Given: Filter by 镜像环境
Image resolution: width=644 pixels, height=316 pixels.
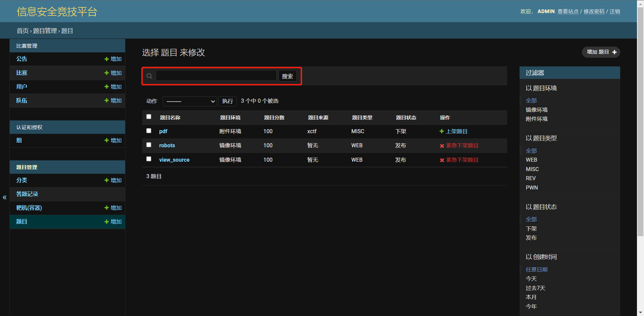Looking at the screenshot, I should pyautogui.click(x=537, y=110).
